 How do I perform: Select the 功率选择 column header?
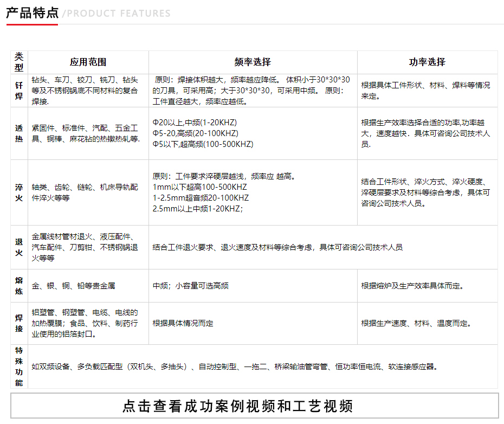(427, 62)
